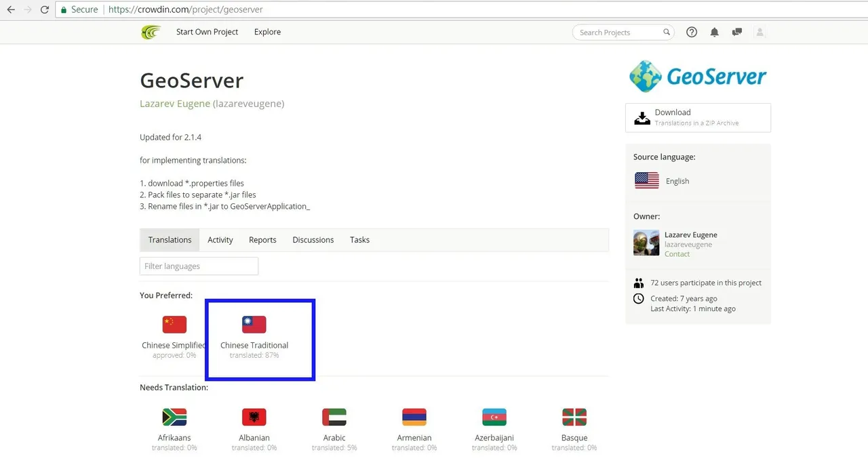
Task: Click the GeoServer page title
Action: [x=191, y=81]
